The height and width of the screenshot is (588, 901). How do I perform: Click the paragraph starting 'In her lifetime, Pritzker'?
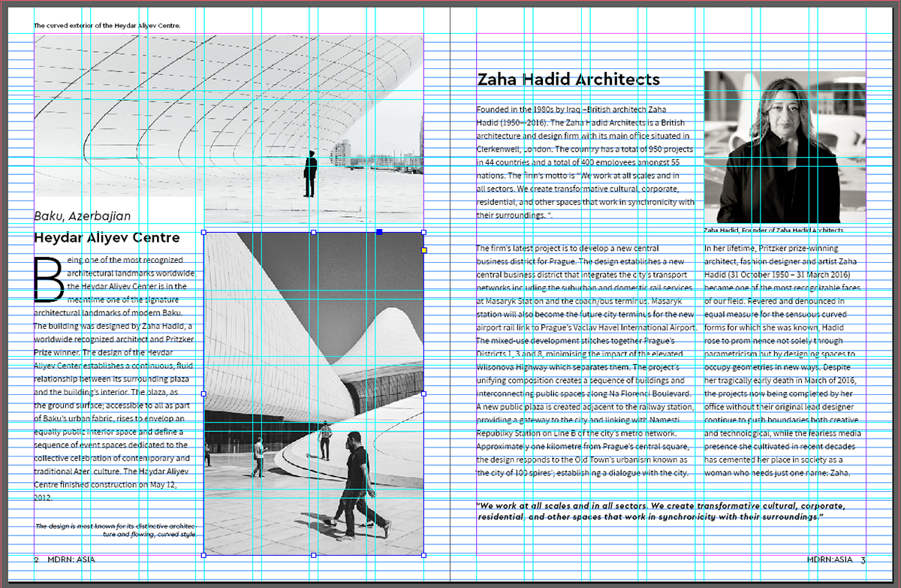point(783,360)
